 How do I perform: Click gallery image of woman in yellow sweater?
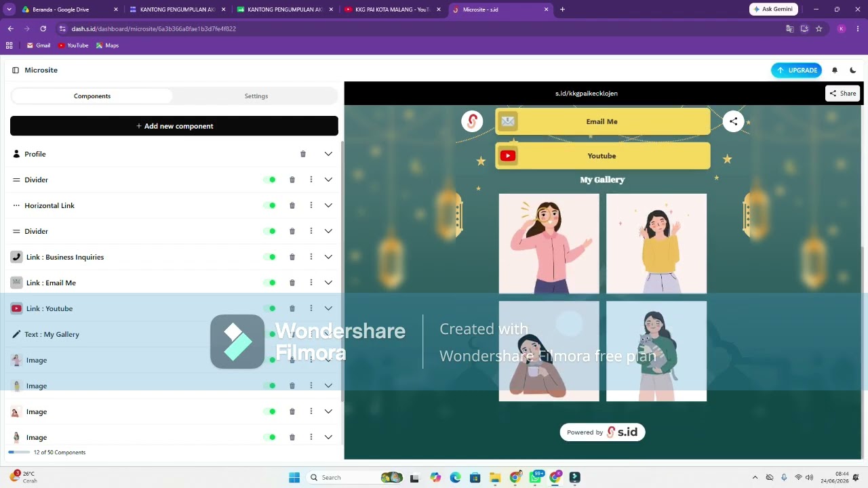coord(656,243)
